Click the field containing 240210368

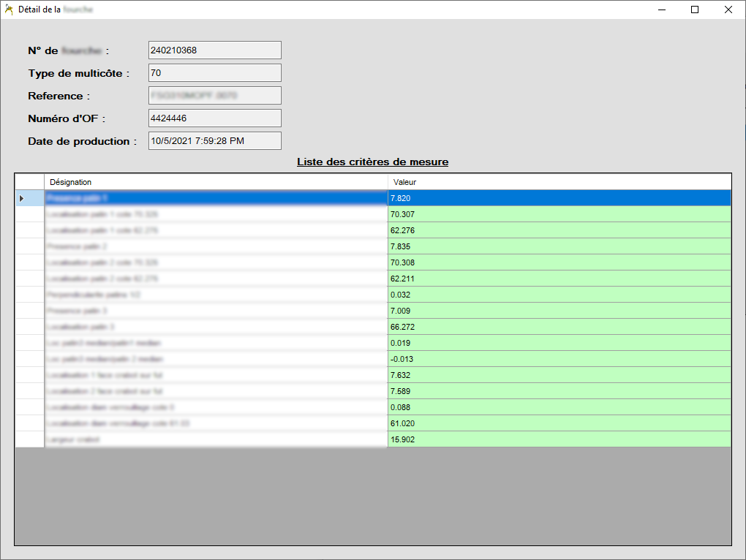click(x=214, y=50)
